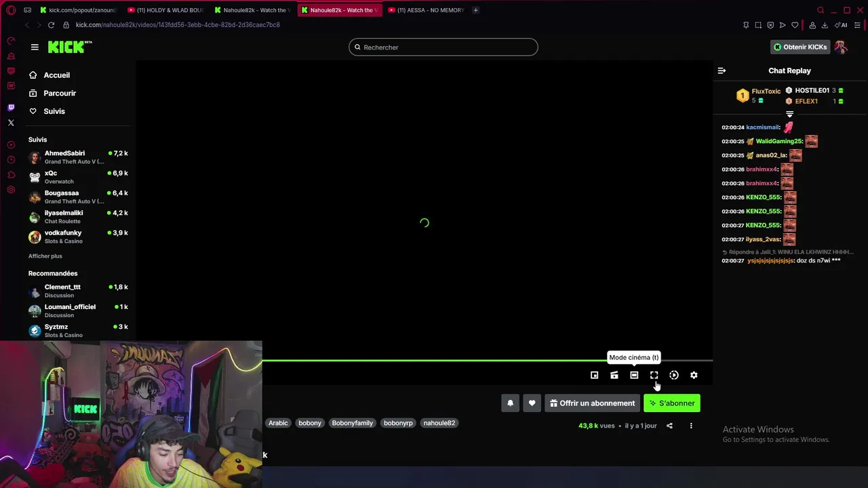Image resolution: width=868 pixels, height=488 pixels.
Task: Open the user profile avatar menu
Action: [x=841, y=47]
